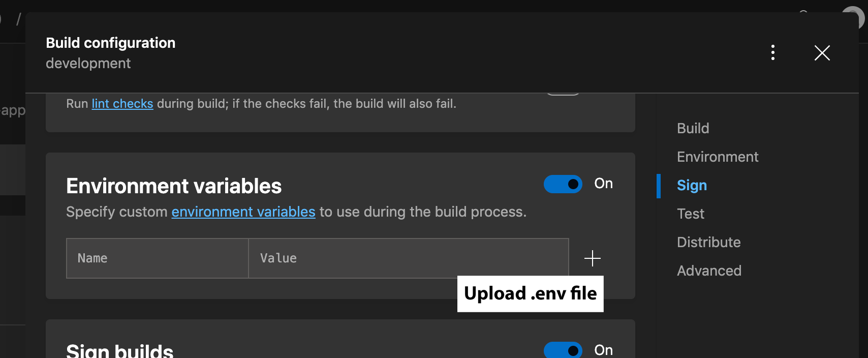The width and height of the screenshot is (868, 358).
Task: Open the build configuration options menu
Action: (773, 53)
